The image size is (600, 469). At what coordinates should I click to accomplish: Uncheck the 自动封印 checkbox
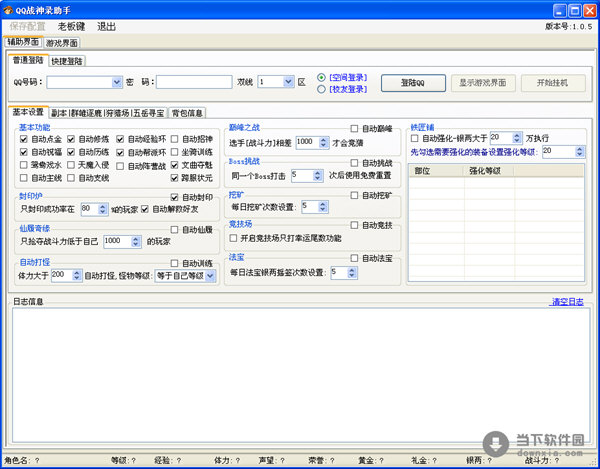[174, 197]
